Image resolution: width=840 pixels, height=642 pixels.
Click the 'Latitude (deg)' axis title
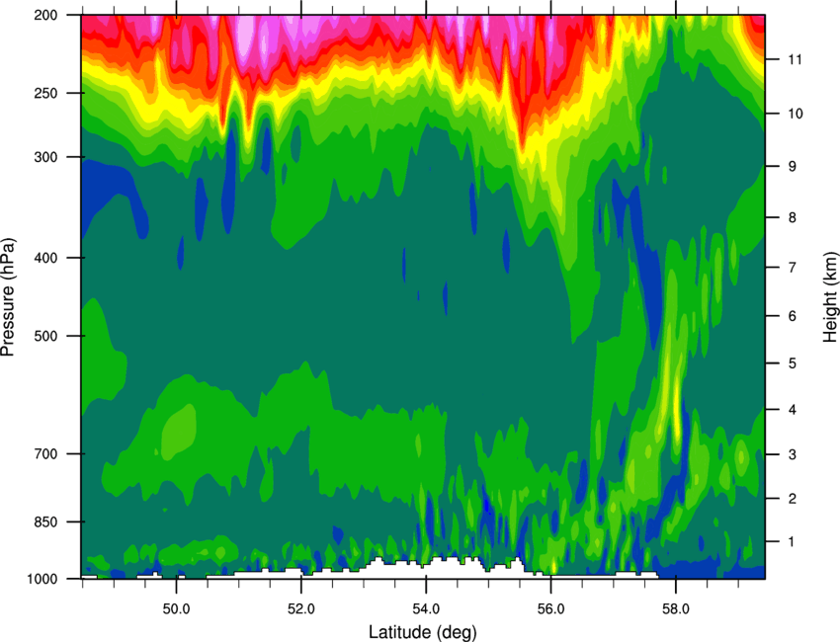(423, 632)
